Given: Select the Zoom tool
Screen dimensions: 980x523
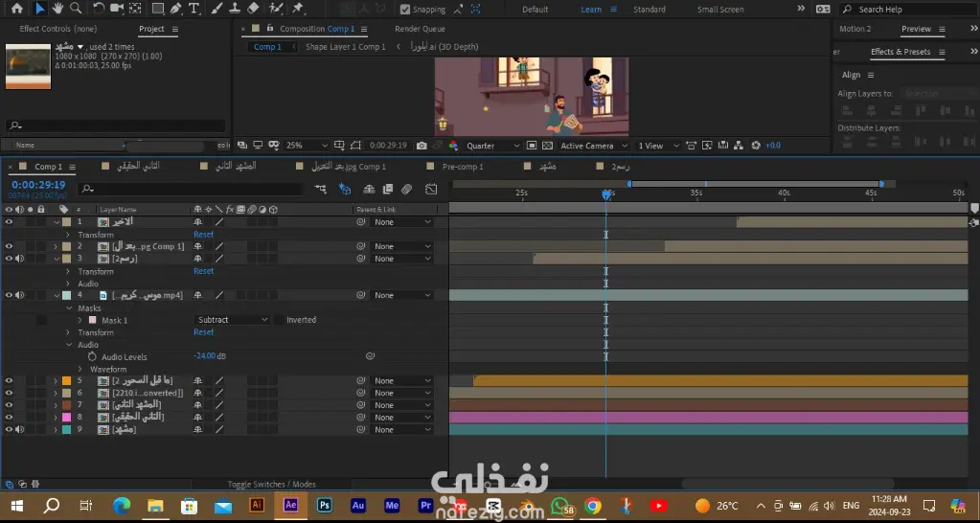Looking at the screenshot, I should [x=76, y=8].
